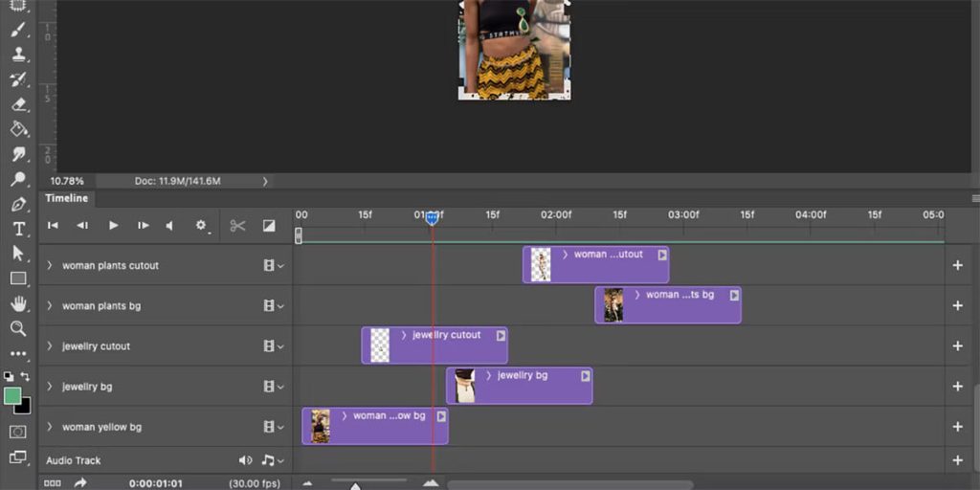Open the timeline playback settings gear
The width and height of the screenshot is (980, 490).
201,226
